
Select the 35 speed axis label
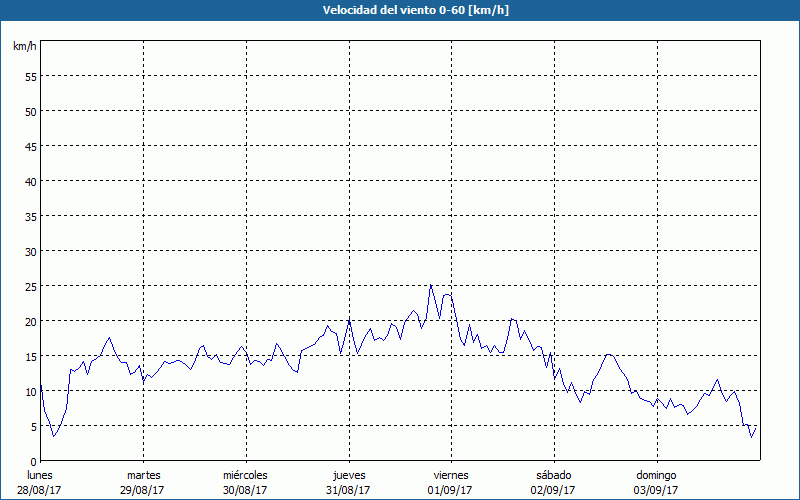(30, 216)
